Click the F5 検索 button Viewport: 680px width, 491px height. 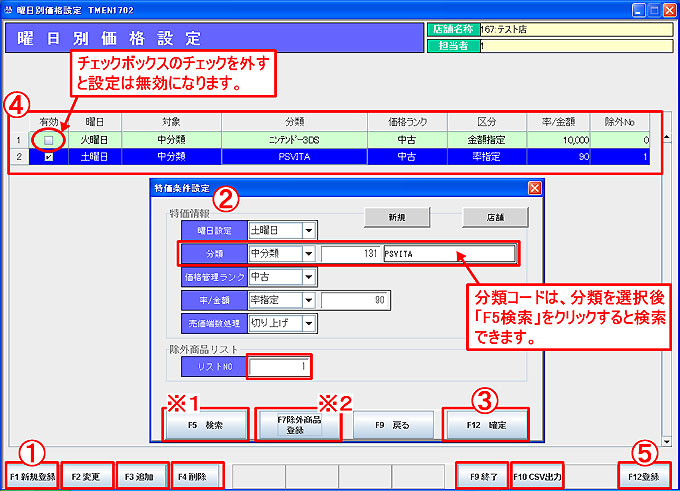pyautogui.click(x=206, y=425)
